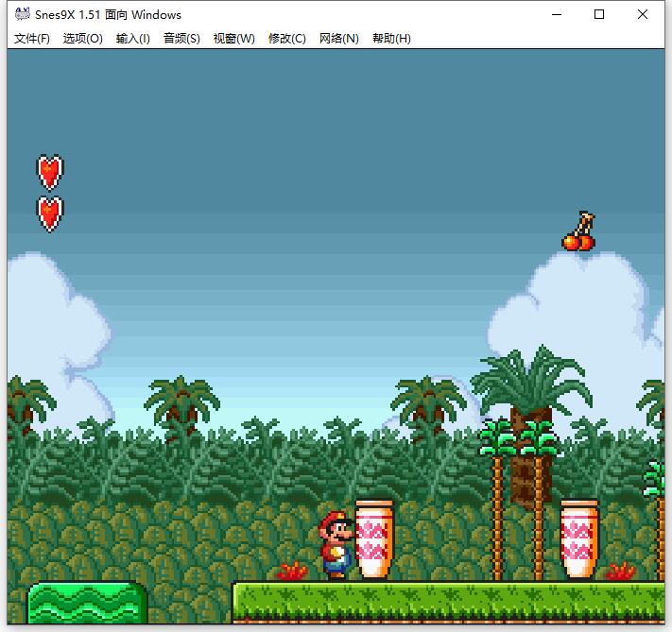Click the floating cherry item
Viewport: 672px width, 632px height.
[x=578, y=231]
